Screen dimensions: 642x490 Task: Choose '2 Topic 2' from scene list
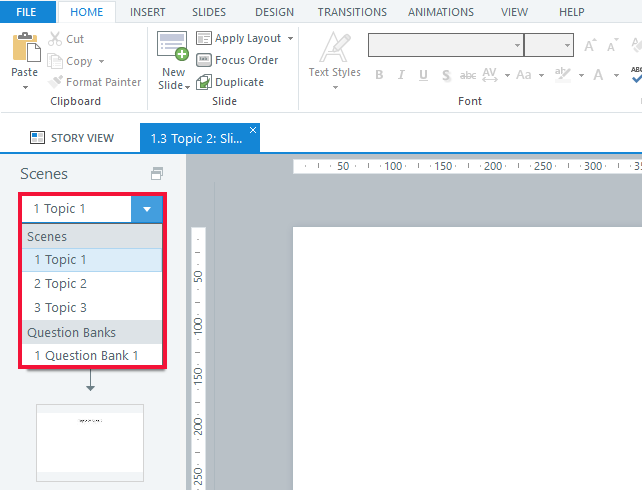[x=92, y=284]
